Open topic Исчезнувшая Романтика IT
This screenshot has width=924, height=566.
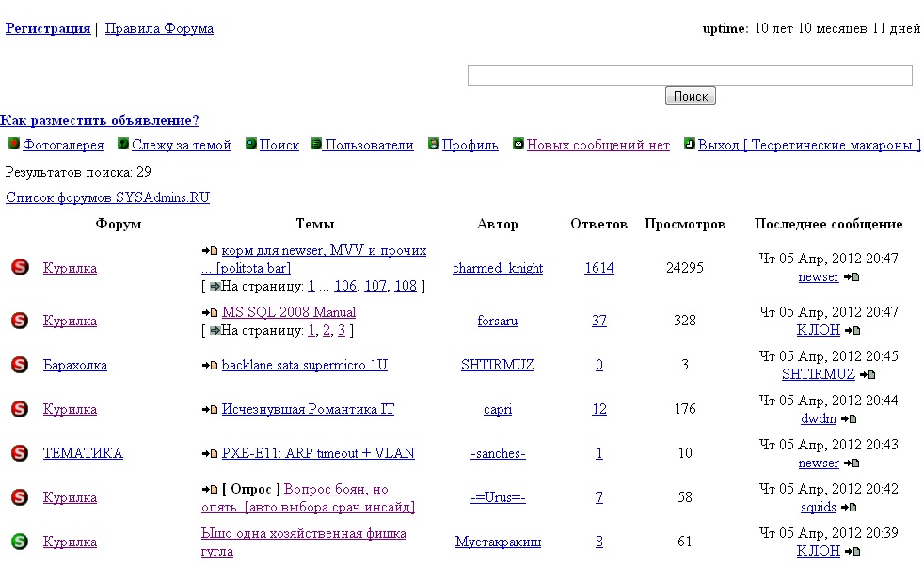click(308, 409)
